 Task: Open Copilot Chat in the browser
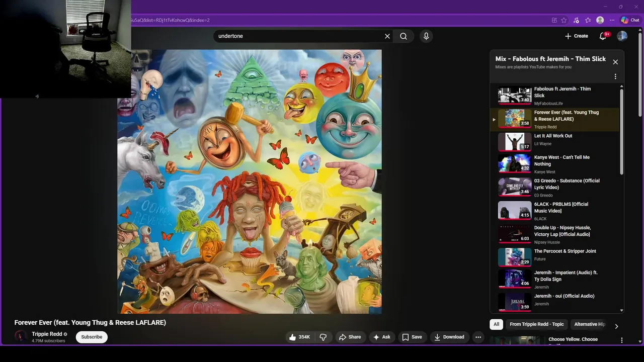tap(630, 20)
